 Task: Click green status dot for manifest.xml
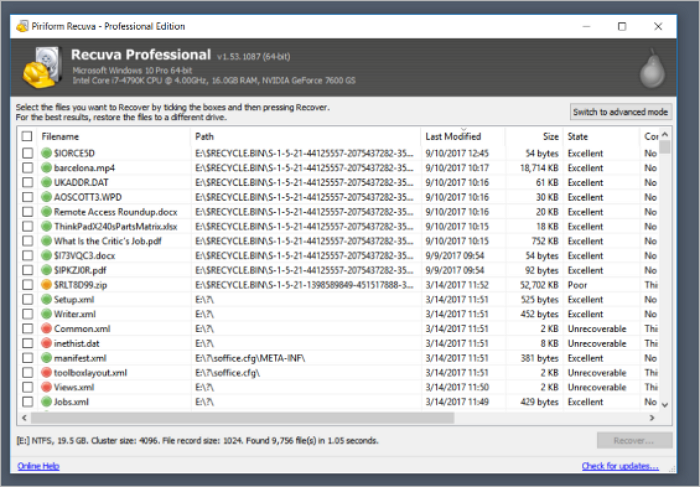[46, 358]
